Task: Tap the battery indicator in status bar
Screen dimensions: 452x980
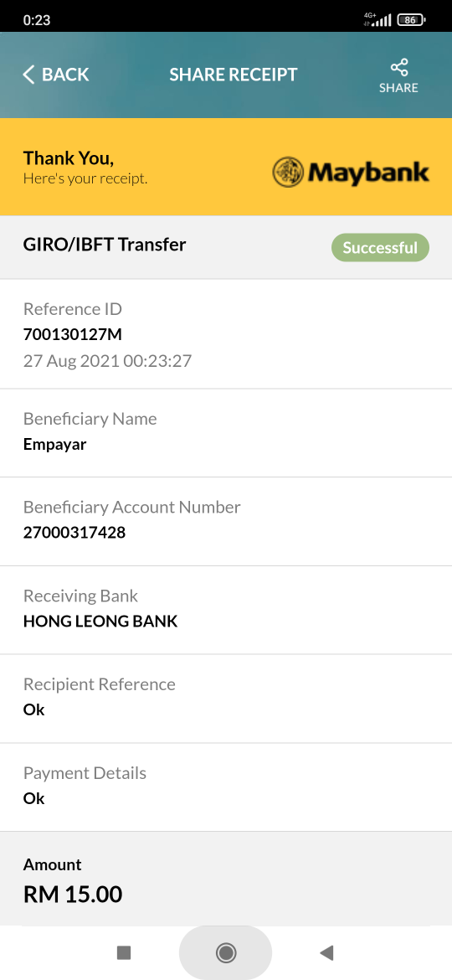Action: [412, 20]
